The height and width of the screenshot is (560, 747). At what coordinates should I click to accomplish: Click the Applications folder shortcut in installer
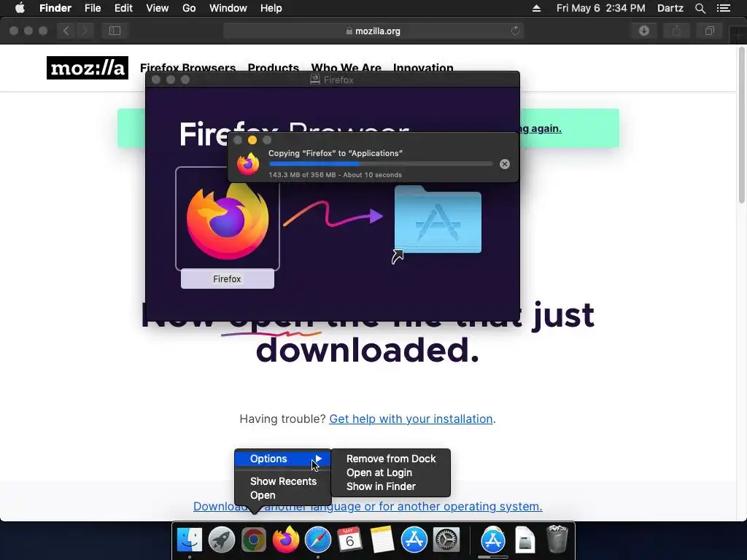438,220
